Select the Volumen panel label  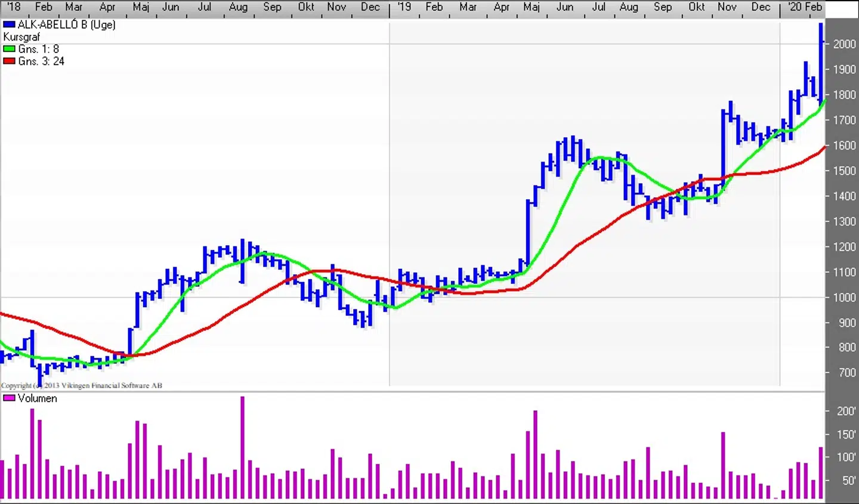[x=37, y=398]
